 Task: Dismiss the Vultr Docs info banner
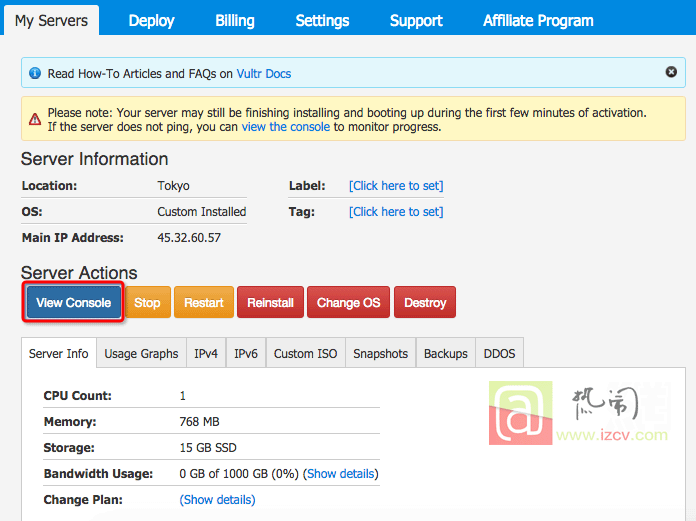[x=671, y=72]
